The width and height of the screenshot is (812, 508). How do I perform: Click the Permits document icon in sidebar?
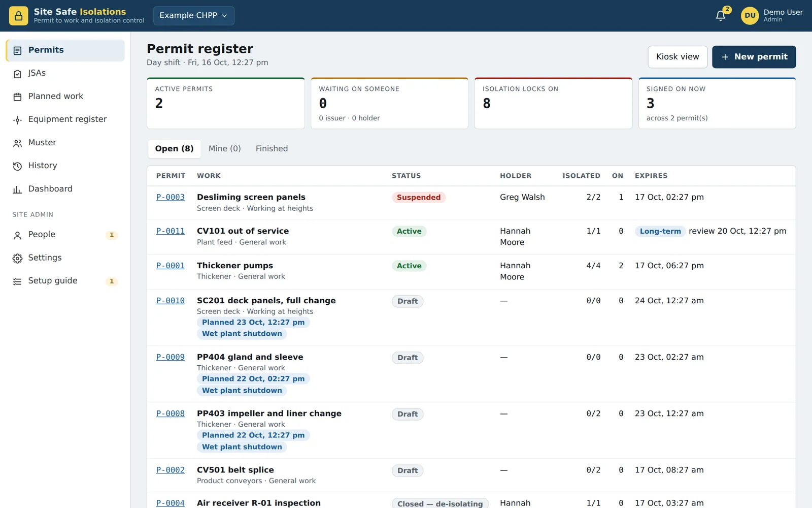(x=17, y=50)
